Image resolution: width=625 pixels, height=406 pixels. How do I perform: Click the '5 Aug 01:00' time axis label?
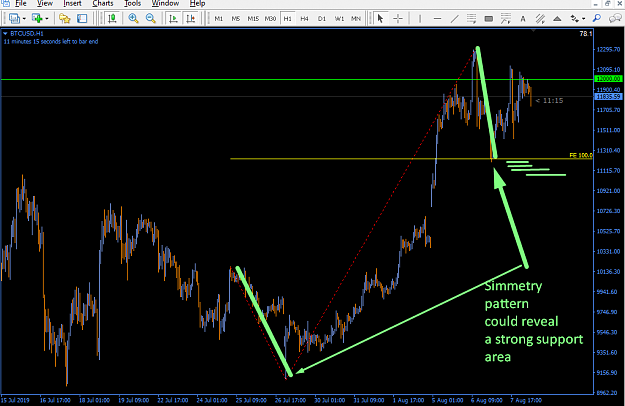pos(448,400)
